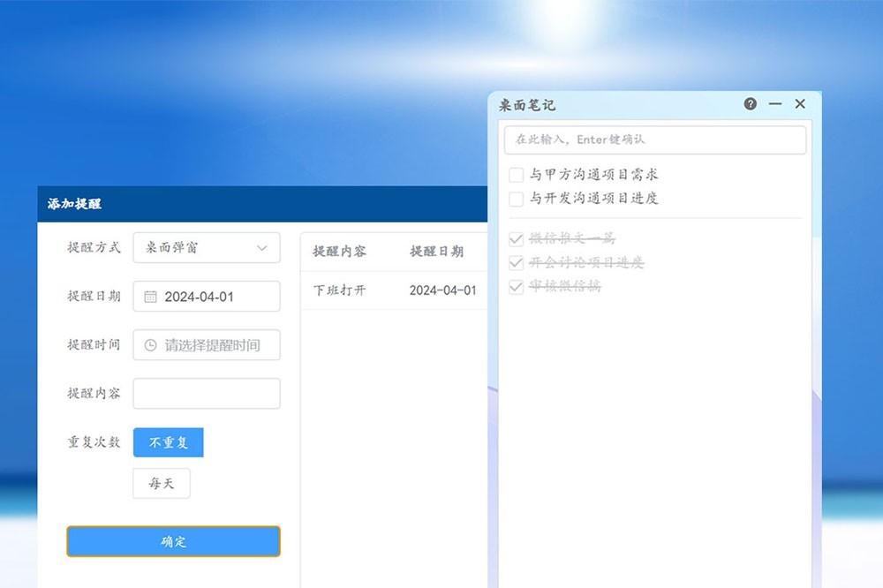This screenshot has height=588, width=883.
Task: Check the 与甲方沟通项目需求 checkbox
Action: (517, 175)
